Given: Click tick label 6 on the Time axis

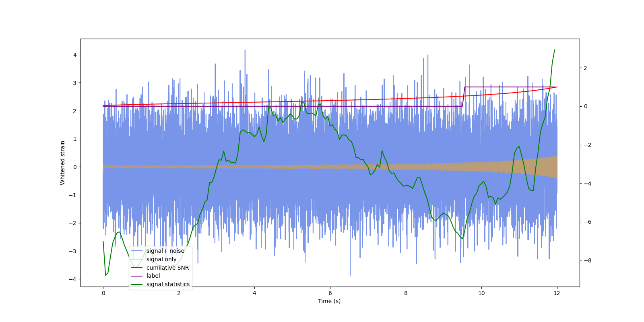Looking at the screenshot, I should (x=330, y=293).
